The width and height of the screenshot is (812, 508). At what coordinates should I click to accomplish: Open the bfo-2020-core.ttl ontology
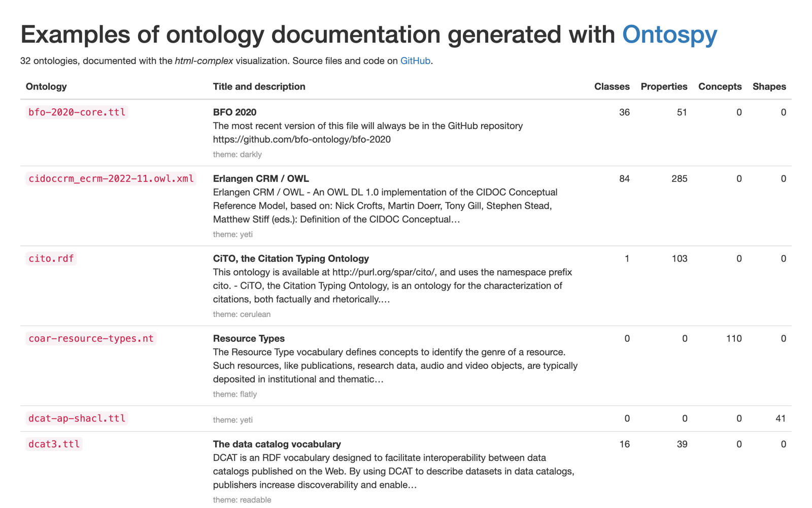pos(77,112)
